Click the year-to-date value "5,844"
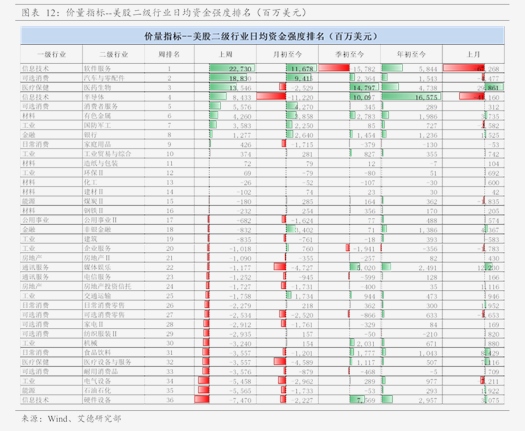Viewport: 525px width, 431px height. point(428,69)
